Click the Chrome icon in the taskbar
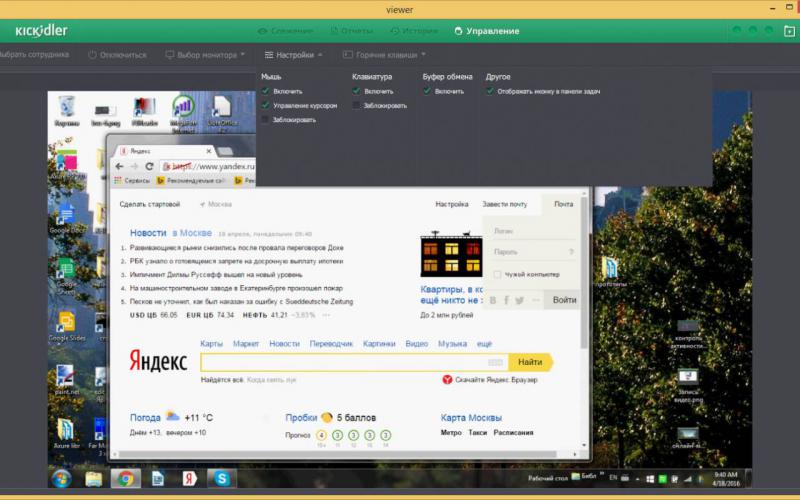Screen dimensions: 800x500 point(125,478)
